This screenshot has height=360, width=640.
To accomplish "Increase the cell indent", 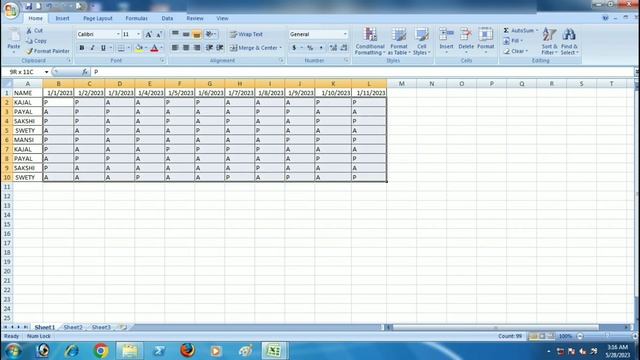I will pyautogui.click(x=220, y=48).
